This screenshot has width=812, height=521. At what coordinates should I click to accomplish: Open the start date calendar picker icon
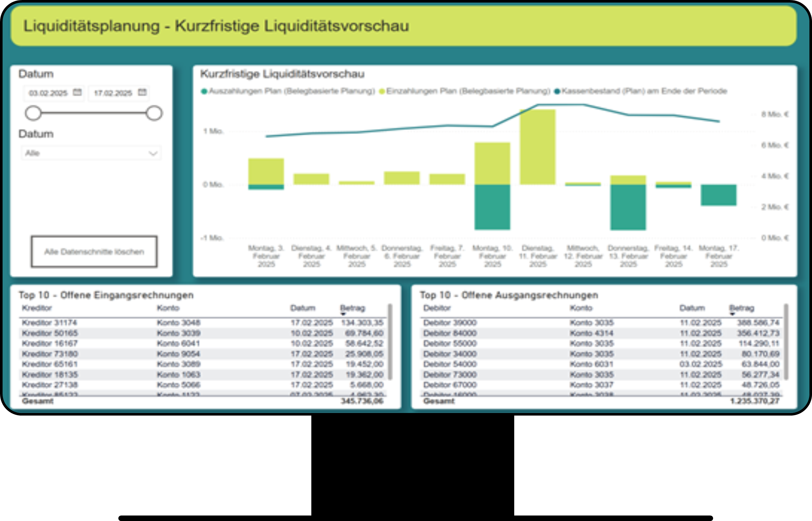point(77,92)
